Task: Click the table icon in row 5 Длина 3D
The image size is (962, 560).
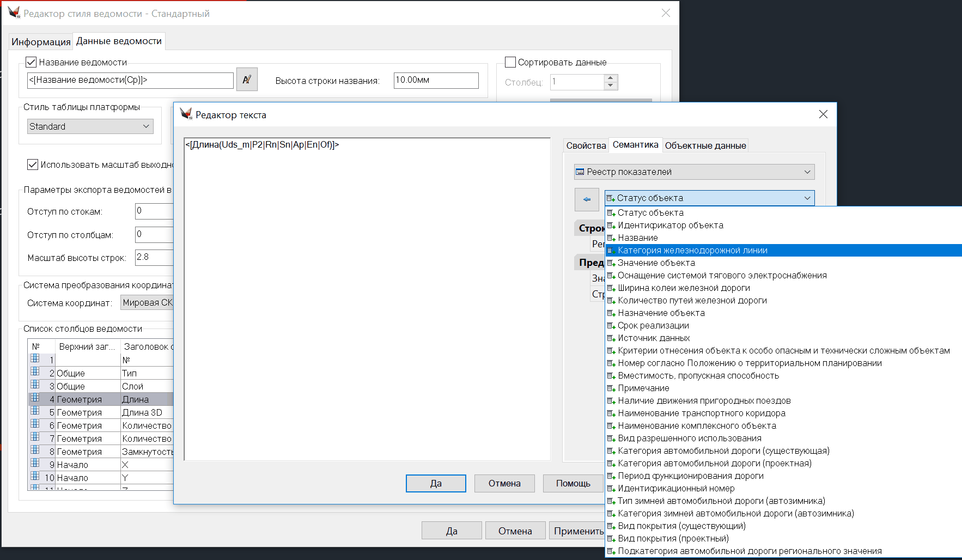Action: pos(35,412)
